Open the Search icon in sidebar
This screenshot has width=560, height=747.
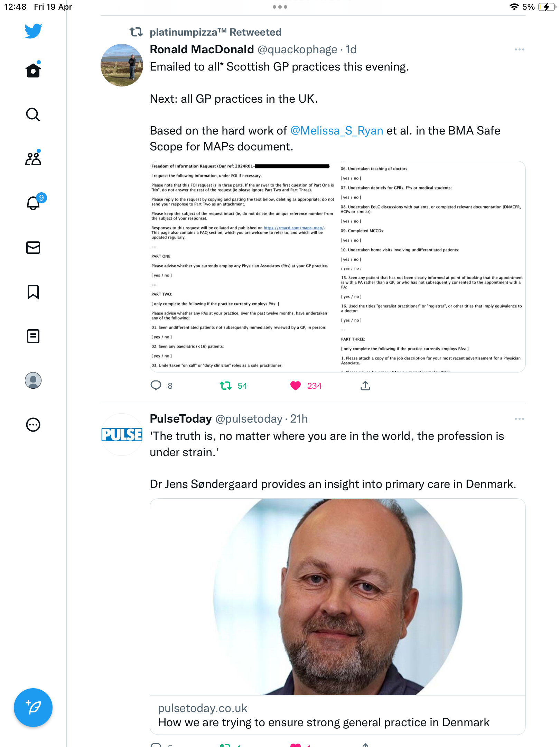(33, 114)
